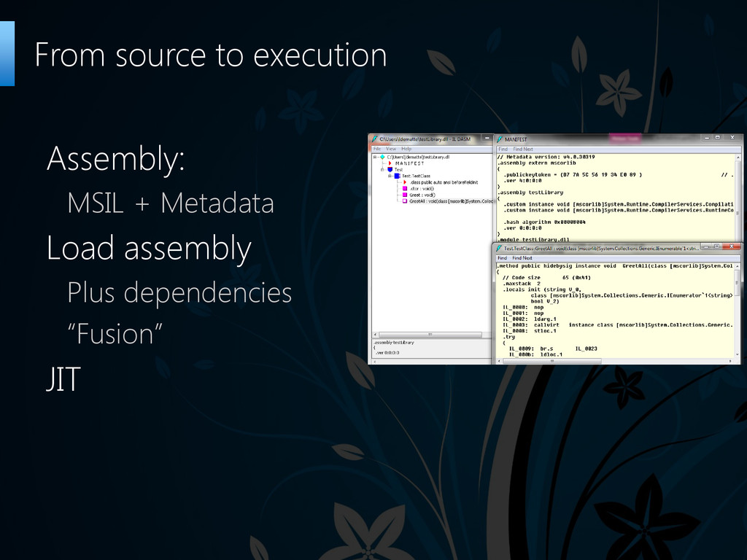The image size is (747, 560).
Task: Click the red MANIFEST triangle icon
Action: (390, 163)
